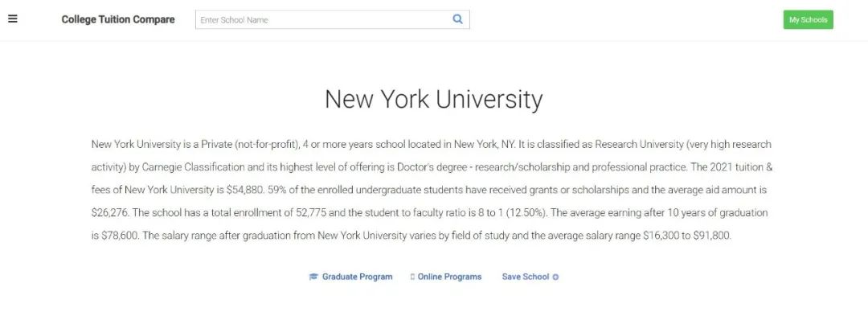This screenshot has height=312, width=868.
Task: Click the $54,880 tuition figure in description
Action: [x=246, y=190]
